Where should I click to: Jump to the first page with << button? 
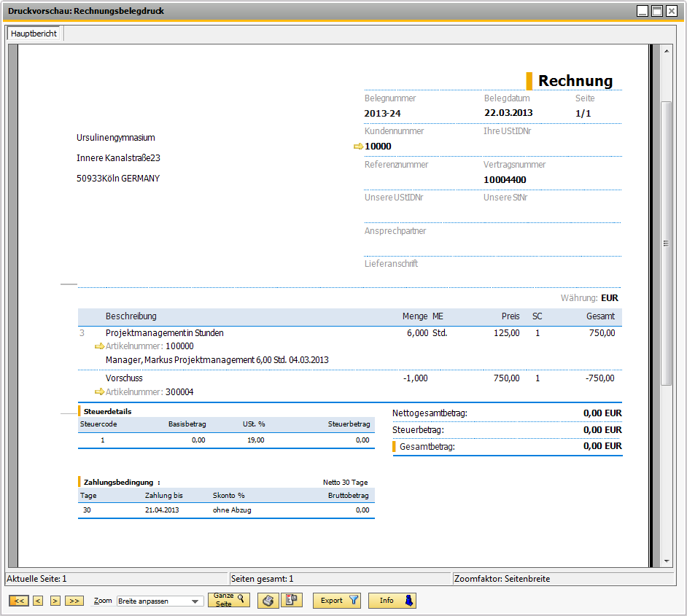[19, 601]
